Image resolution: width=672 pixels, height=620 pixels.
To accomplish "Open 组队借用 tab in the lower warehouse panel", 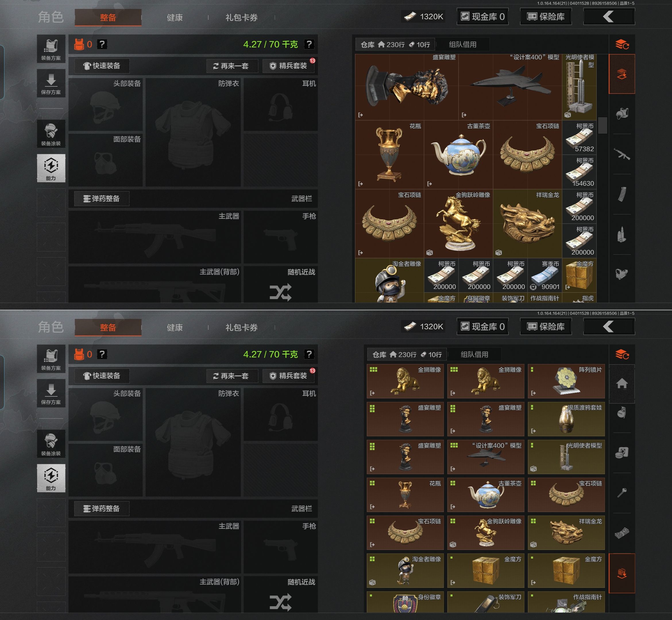I will click(x=474, y=354).
